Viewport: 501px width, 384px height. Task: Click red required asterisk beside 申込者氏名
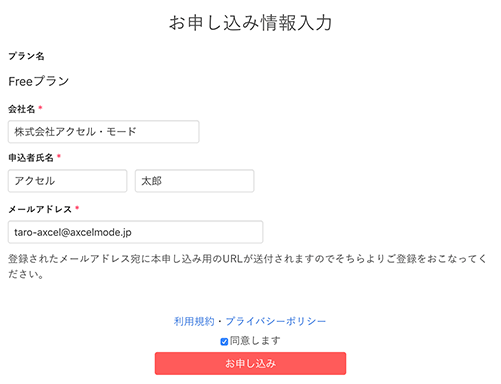coord(59,156)
